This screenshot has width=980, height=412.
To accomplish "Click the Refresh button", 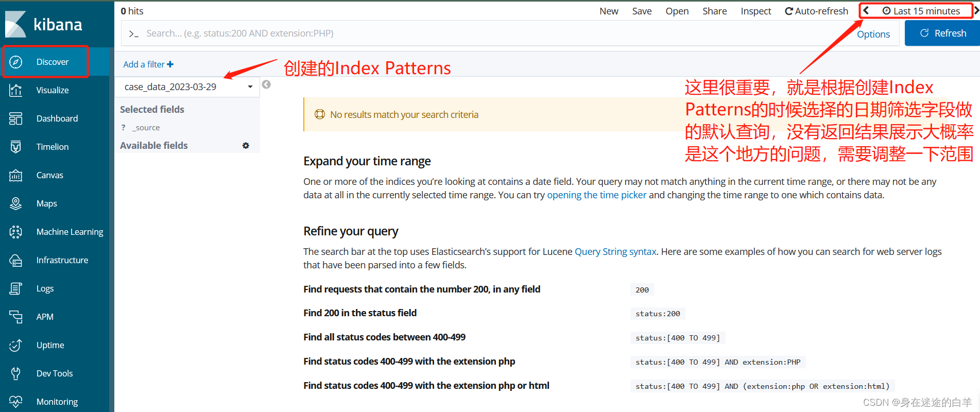I will click(x=942, y=33).
